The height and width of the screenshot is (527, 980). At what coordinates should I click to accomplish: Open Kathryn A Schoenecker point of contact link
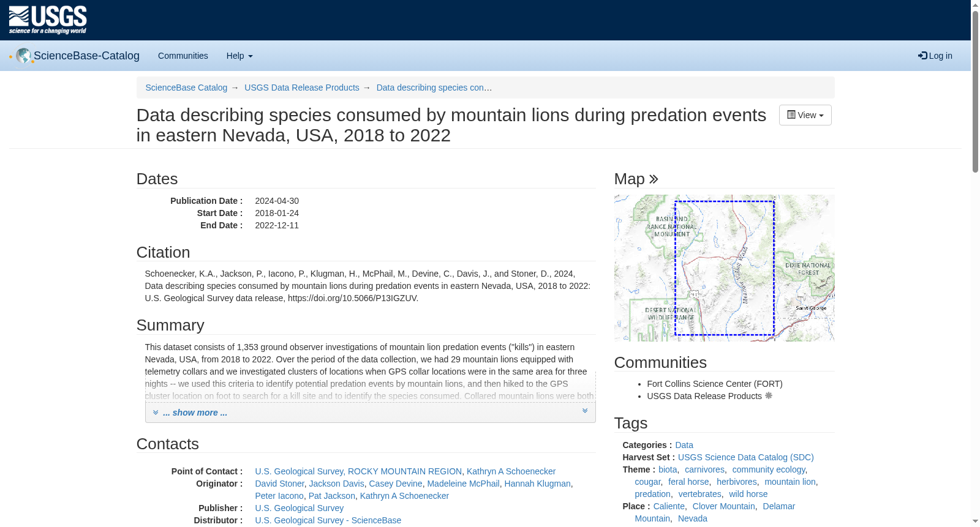point(511,471)
